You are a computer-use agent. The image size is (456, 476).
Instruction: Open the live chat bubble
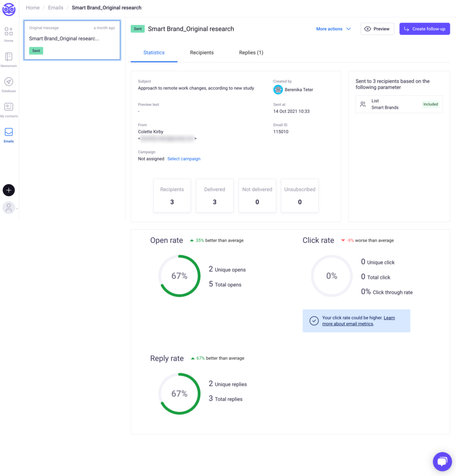coord(442,462)
